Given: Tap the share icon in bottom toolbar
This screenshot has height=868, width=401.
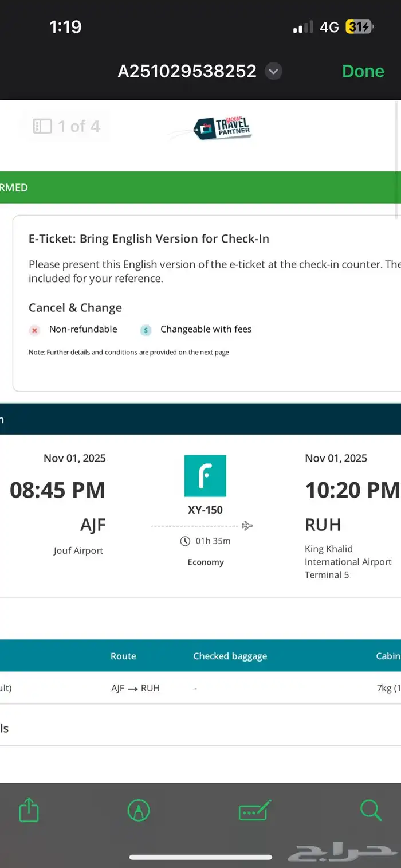Looking at the screenshot, I should click(29, 810).
